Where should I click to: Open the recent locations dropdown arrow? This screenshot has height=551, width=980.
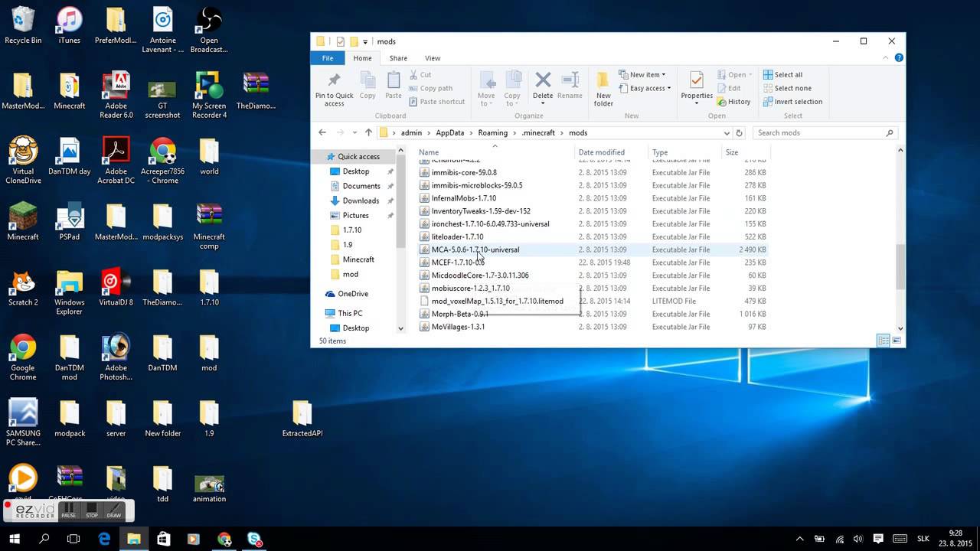pyautogui.click(x=354, y=133)
